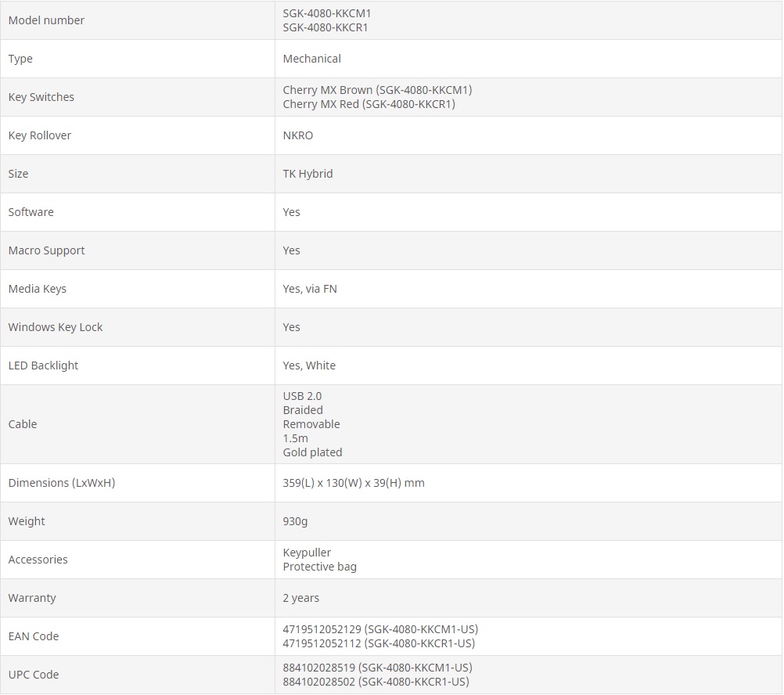Click the USB 2.0 cable spec
This screenshot has width=784, height=695.
click(x=302, y=396)
